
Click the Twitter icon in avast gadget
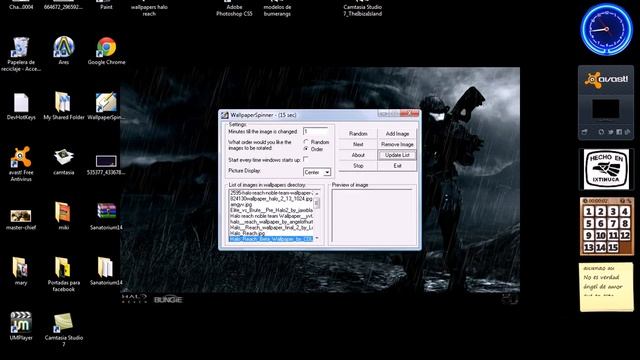point(611,132)
